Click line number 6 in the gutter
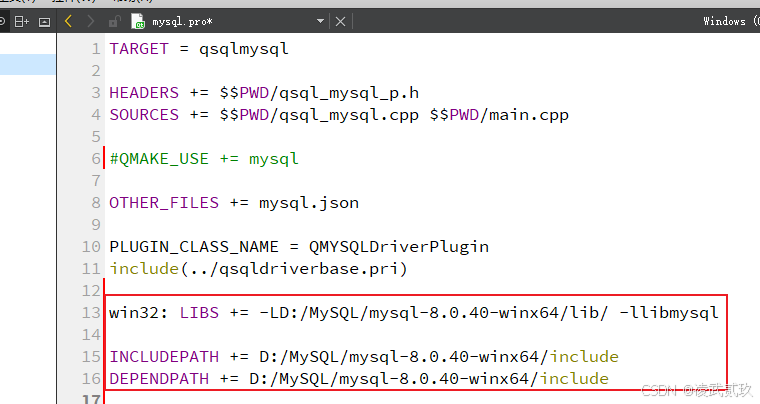This screenshot has width=760, height=404. click(x=96, y=159)
